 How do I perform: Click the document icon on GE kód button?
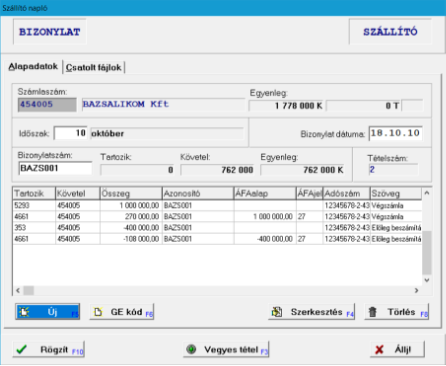(98, 312)
